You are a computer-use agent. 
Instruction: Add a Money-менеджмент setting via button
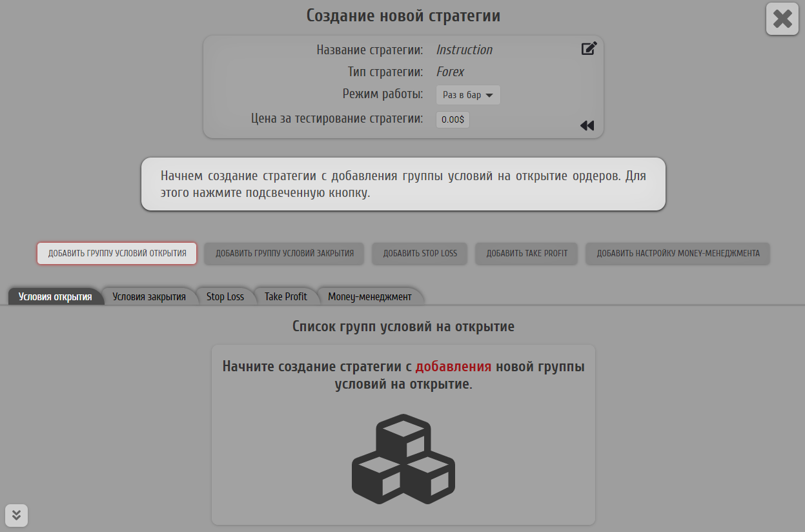point(678,253)
